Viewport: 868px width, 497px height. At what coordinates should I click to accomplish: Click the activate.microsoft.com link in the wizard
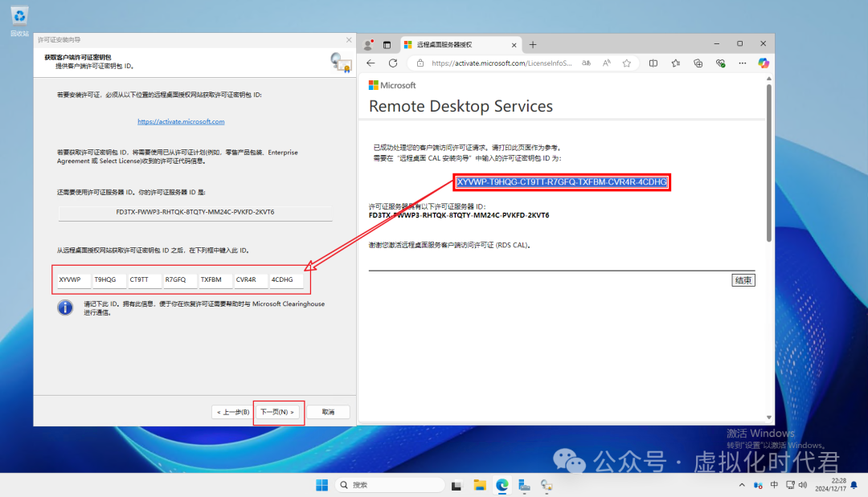(181, 122)
